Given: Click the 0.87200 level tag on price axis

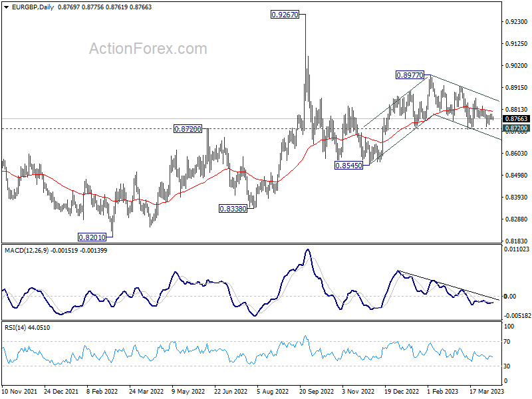Looking at the screenshot, I should [516, 128].
